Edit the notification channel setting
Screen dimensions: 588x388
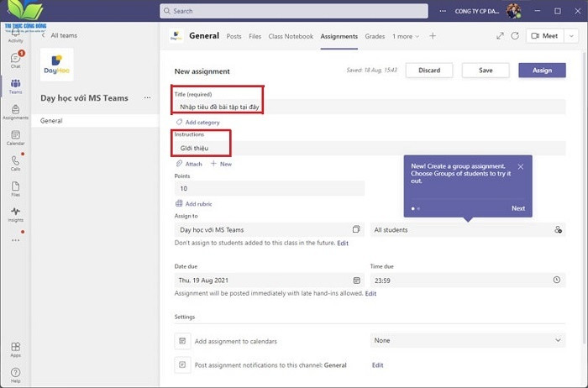(378, 364)
